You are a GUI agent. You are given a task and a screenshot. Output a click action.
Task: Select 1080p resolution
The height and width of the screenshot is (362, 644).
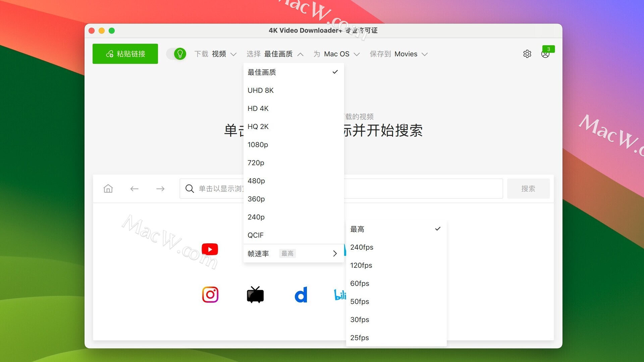293,144
